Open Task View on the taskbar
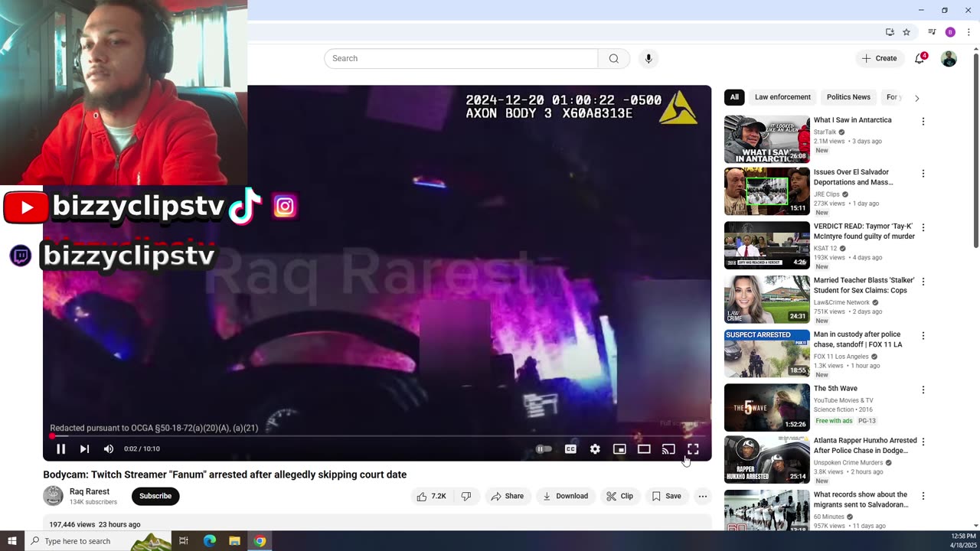This screenshot has width=980, height=551. tap(184, 541)
